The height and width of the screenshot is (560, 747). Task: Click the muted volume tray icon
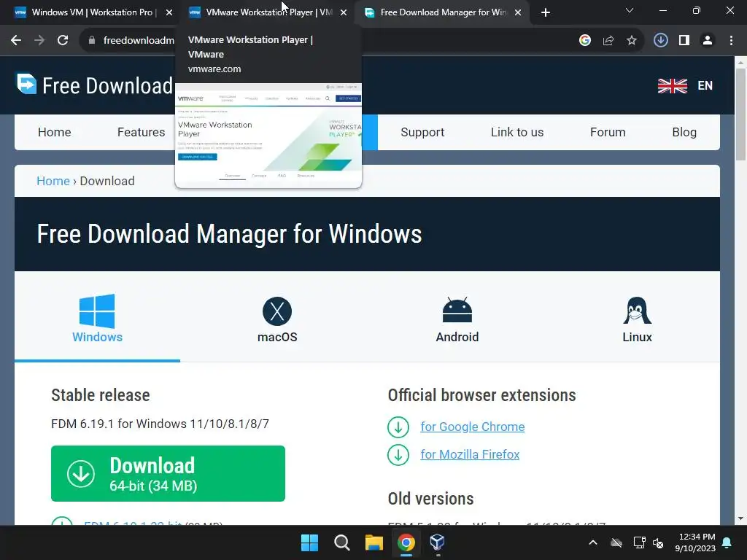click(x=658, y=542)
